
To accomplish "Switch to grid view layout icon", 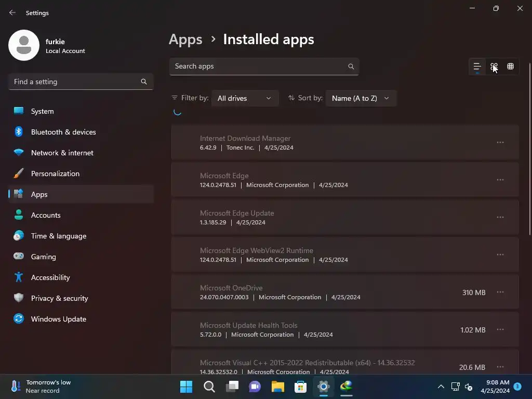I will tap(510, 66).
